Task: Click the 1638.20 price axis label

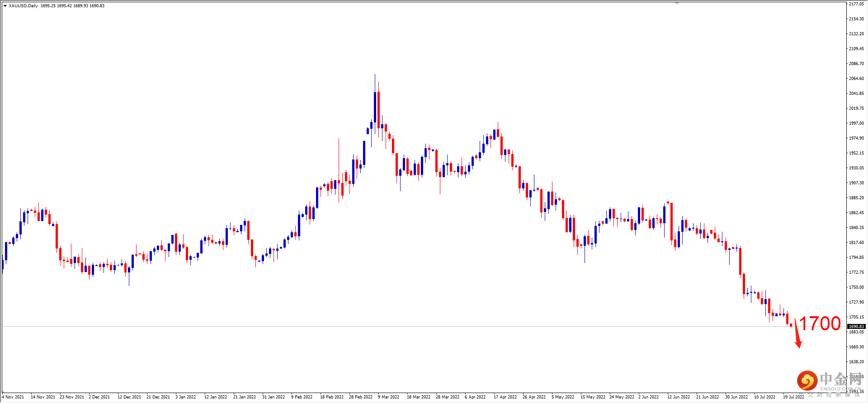Action: [856, 361]
